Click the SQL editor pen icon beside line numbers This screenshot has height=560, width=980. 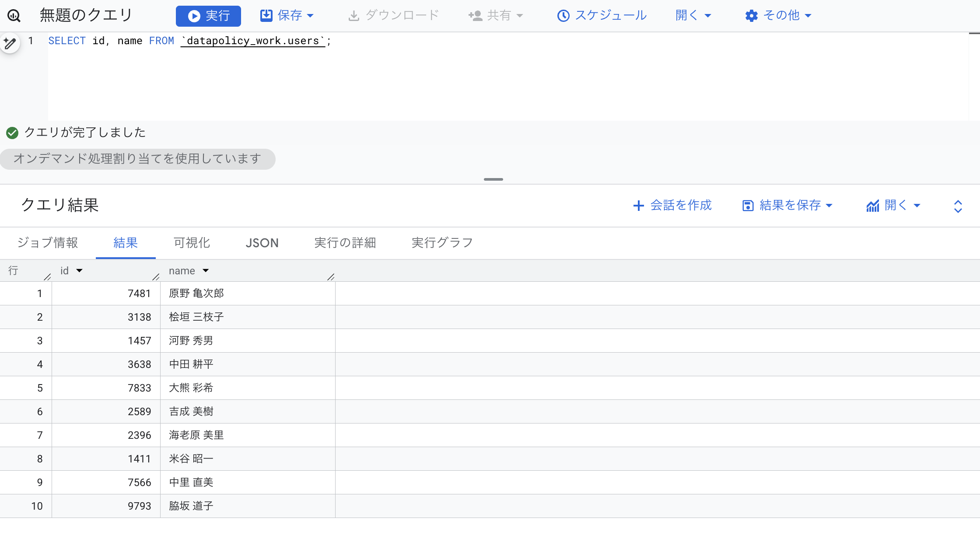tap(10, 43)
